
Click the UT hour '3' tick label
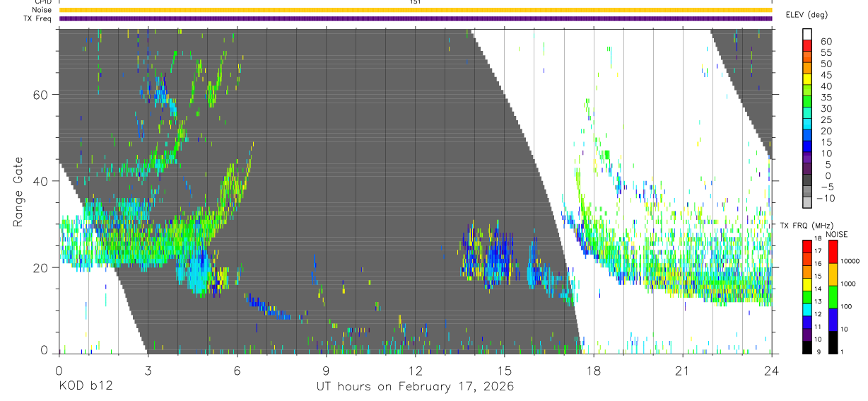(x=148, y=370)
